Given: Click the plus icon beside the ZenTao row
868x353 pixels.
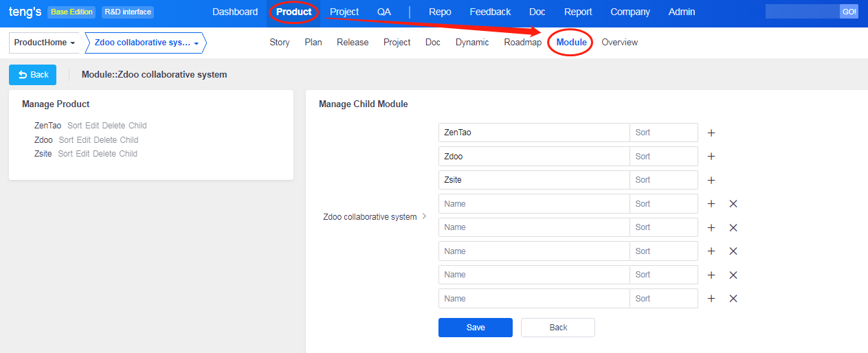Looking at the screenshot, I should coord(711,133).
